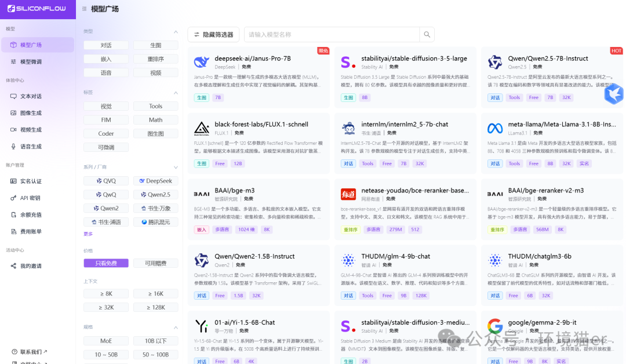Collapse the 类型 filter section
Viewport: 626px width, 364px height.
tap(176, 31)
